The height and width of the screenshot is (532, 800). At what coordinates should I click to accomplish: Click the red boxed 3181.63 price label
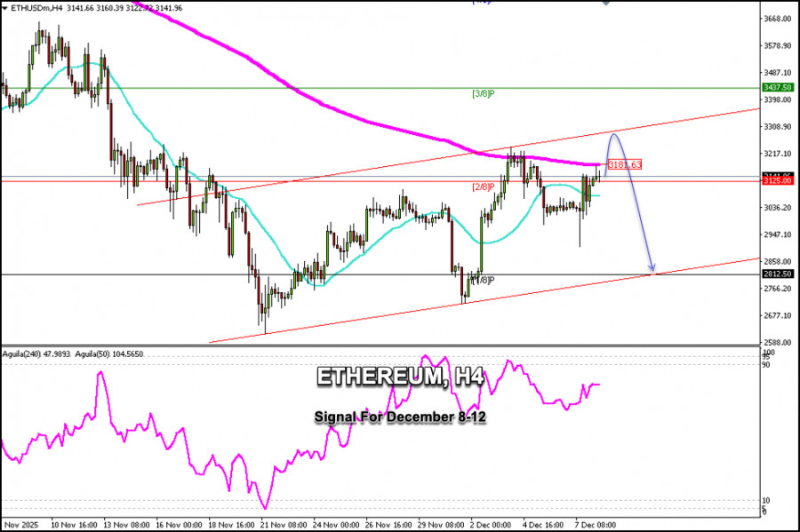point(625,164)
